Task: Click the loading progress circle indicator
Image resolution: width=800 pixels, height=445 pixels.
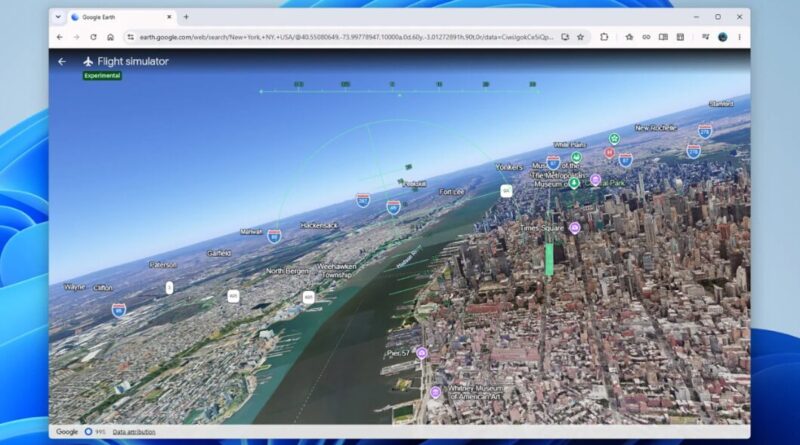Action: [89, 432]
